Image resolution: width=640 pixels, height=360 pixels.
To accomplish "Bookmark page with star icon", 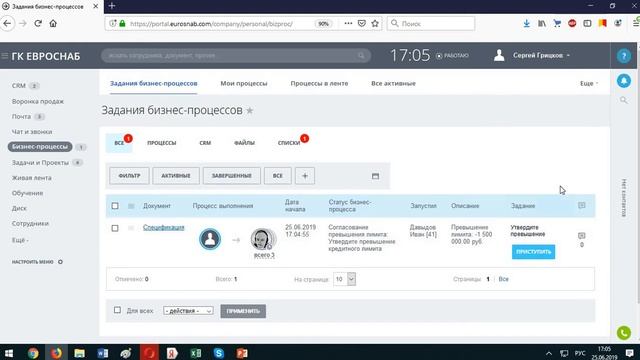I will pos(375,24).
